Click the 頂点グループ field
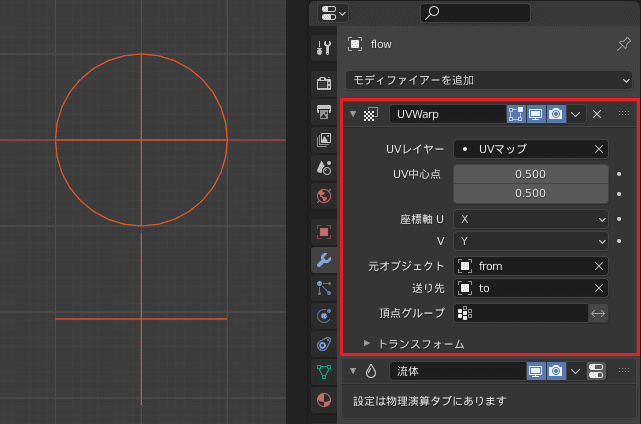This screenshot has width=641, height=424. pyautogui.click(x=521, y=314)
